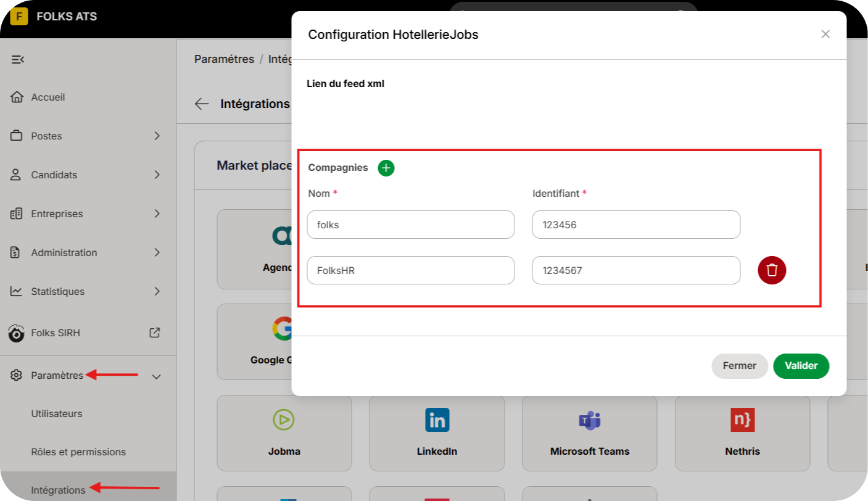Open the Statistiques menu item
The height and width of the screenshot is (501, 868).
(x=88, y=291)
